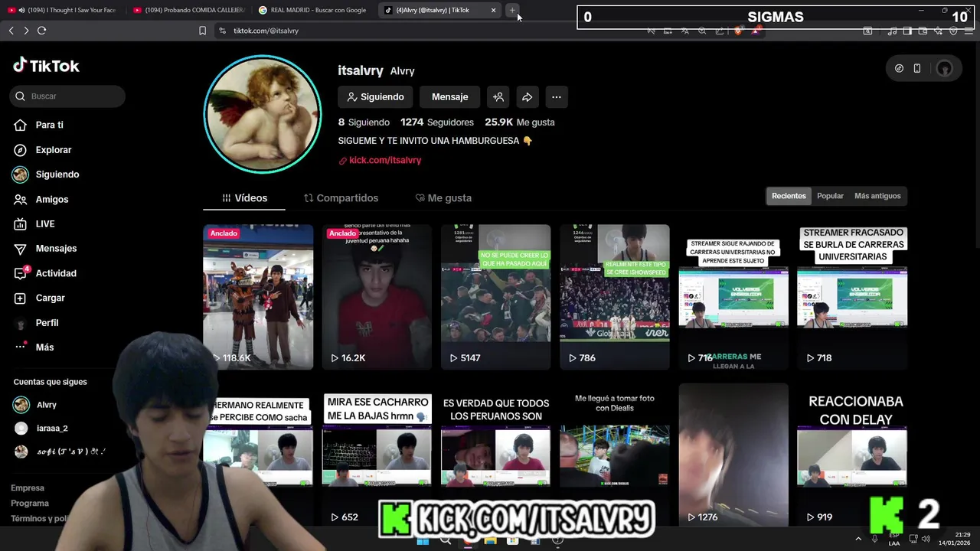The image size is (980, 551).
Task: Sort videos by Recientes
Action: pyautogui.click(x=789, y=196)
